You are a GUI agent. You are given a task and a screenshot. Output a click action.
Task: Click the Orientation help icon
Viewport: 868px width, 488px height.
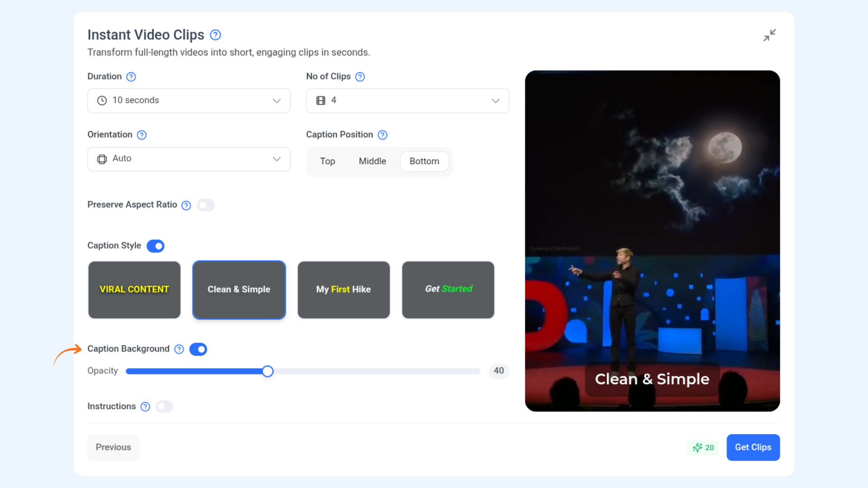(142, 135)
